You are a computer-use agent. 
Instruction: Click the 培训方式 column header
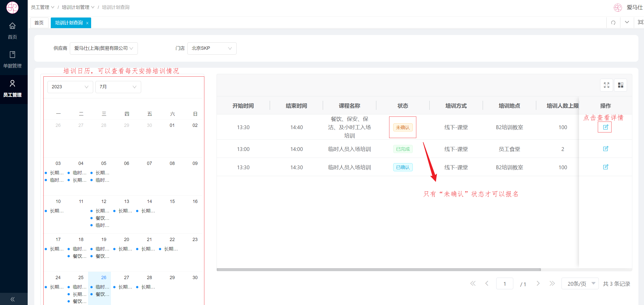pos(456,106)
